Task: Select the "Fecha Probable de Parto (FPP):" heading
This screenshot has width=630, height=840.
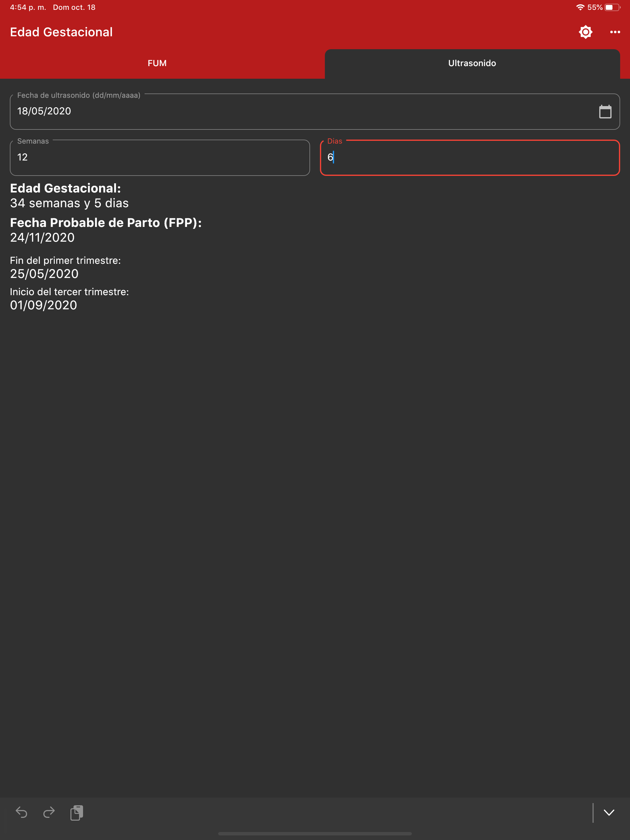Action: [x=106, y=223]
